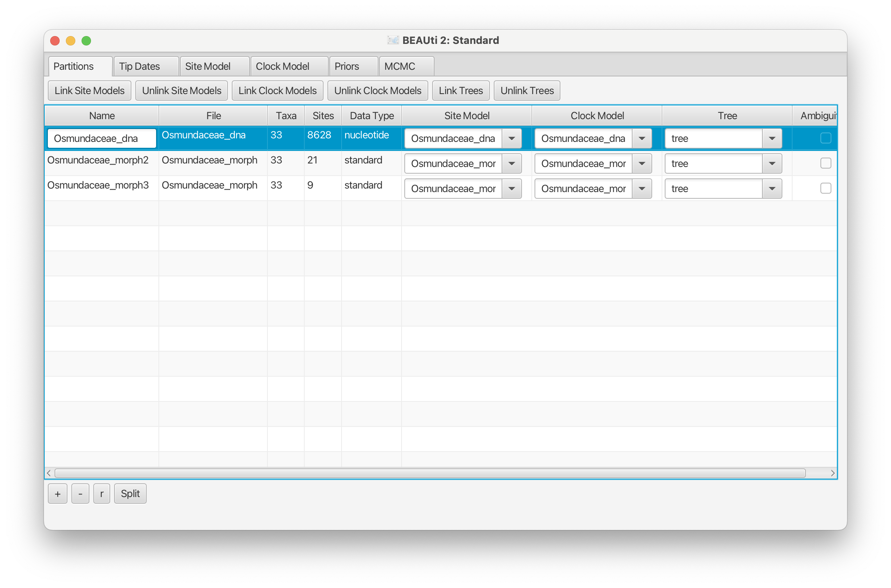Image resolution: width=891 pixels, height=588 pixels.
Task: Select the Partitions tab
Action: pos(80,66)
